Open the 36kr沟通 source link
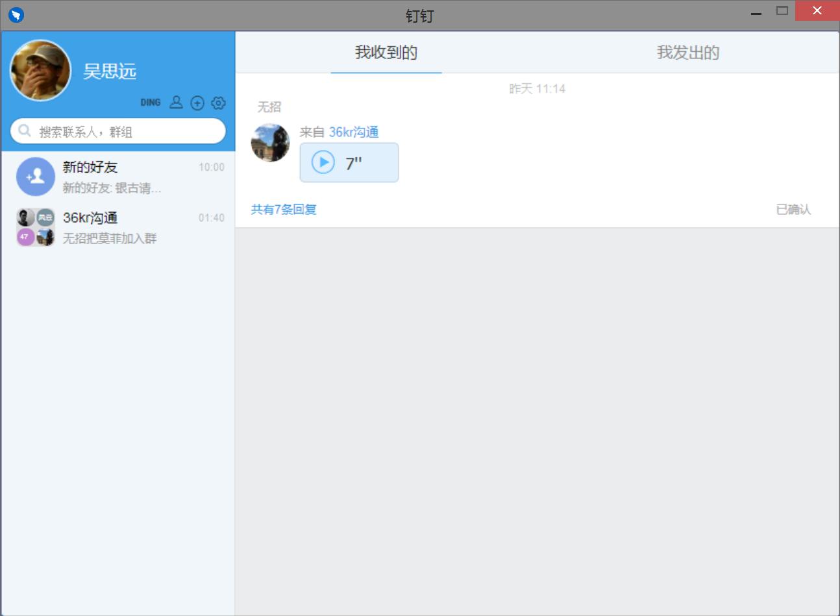The image size is (840, 616). click(x=354, y=132)
